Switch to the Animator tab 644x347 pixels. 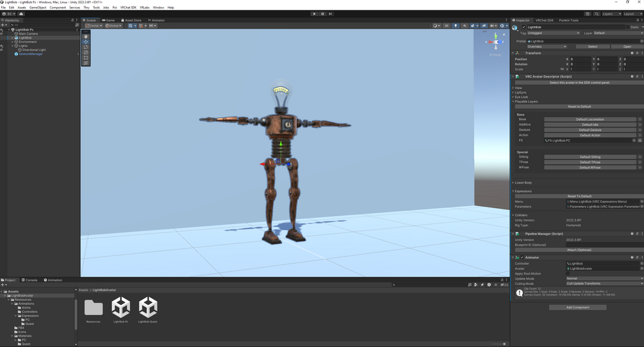coord(156,20)
